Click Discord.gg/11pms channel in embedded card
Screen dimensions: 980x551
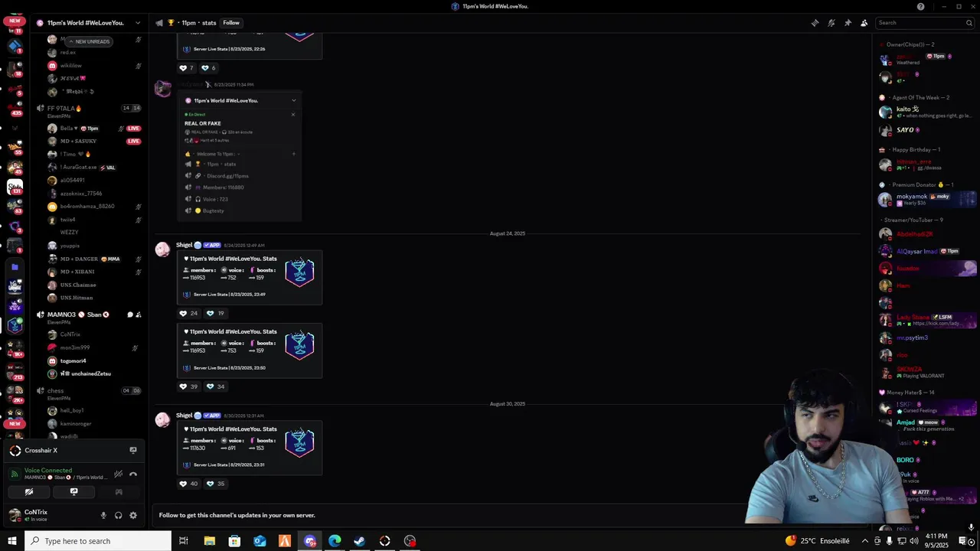[x=227, y=176]
